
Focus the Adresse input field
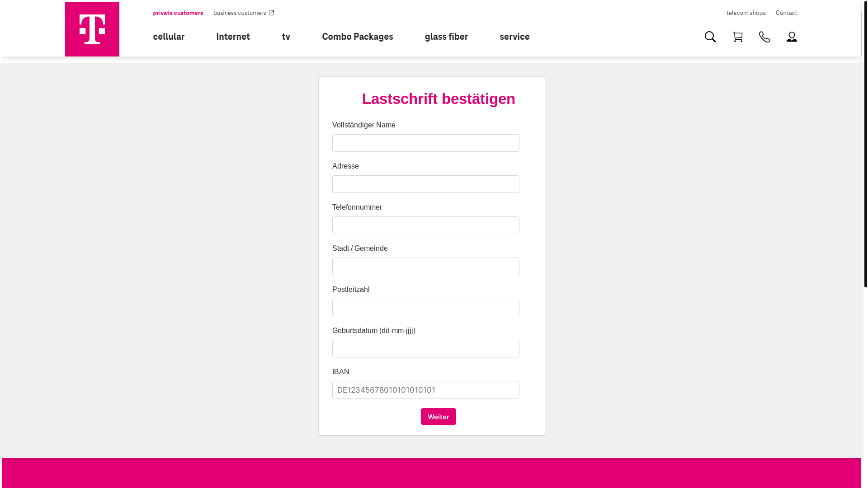click(426, 184)
